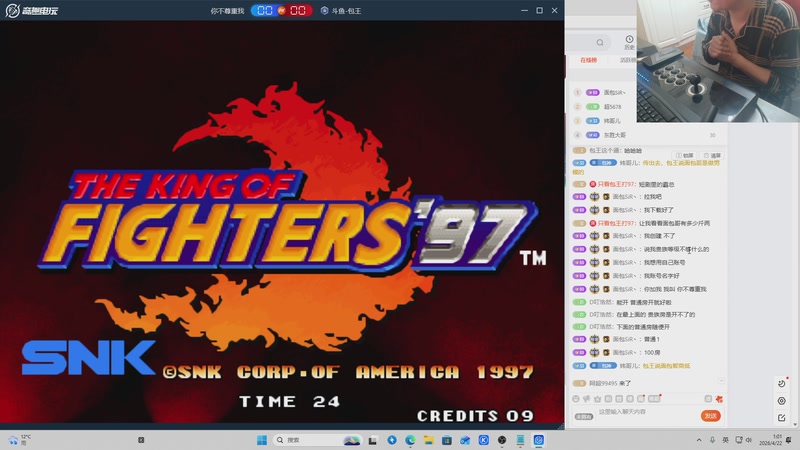This screenshot has width=800, height=450.
Task: Click the taskbar 搜索 search box
Action: click(317, 440)
